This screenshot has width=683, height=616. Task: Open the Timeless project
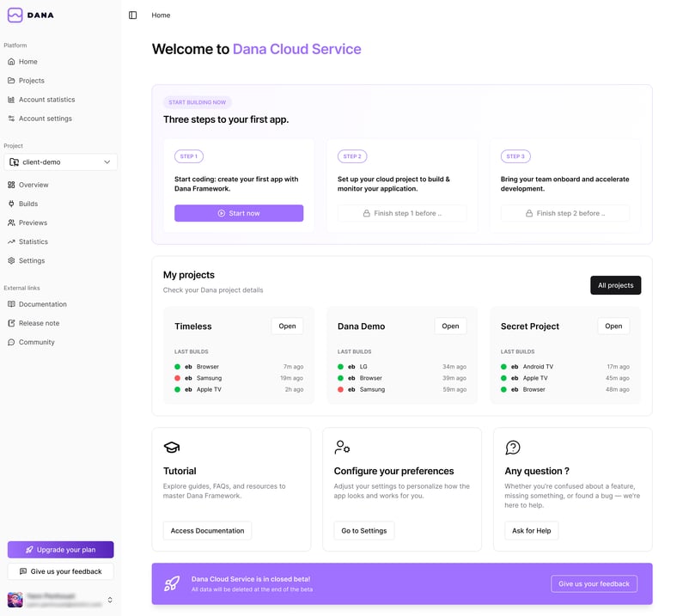click(x=287, y=326)
